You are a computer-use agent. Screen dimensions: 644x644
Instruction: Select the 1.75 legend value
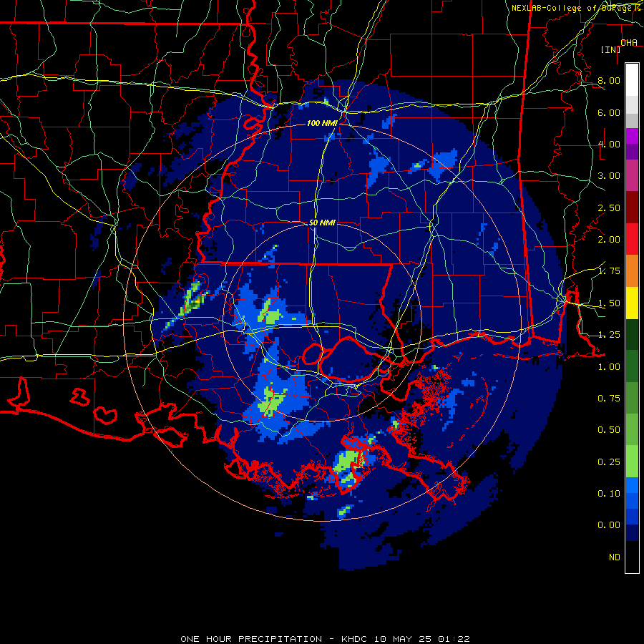pos(609,271)
